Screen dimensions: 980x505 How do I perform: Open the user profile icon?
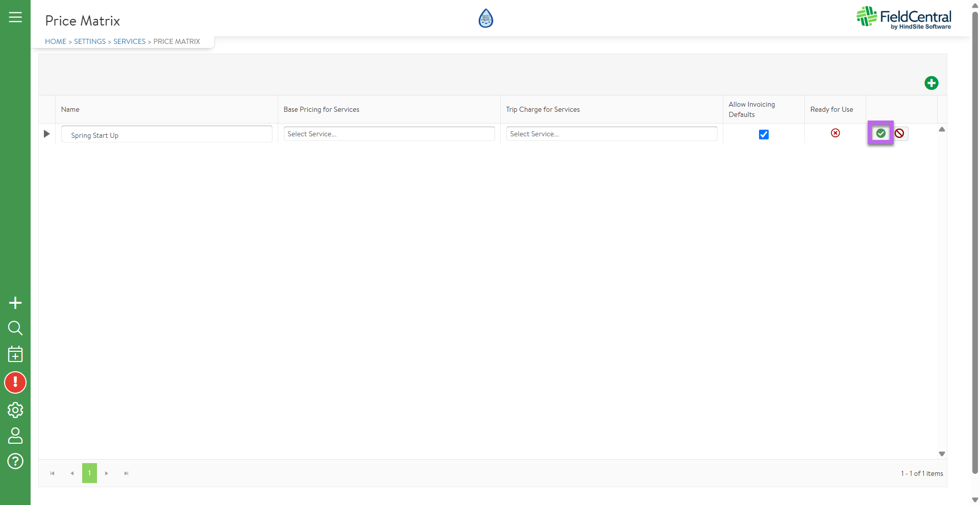tap(15, 436)
